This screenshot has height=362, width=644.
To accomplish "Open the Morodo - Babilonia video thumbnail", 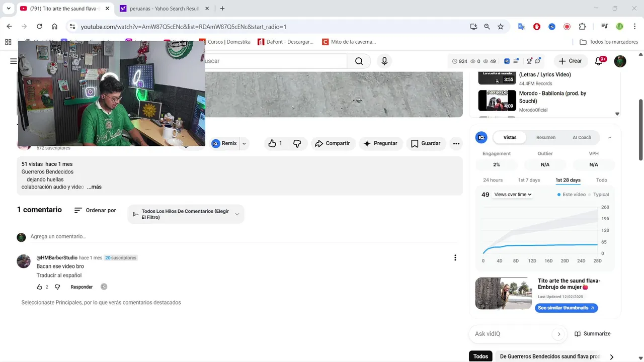I will 497,101.
